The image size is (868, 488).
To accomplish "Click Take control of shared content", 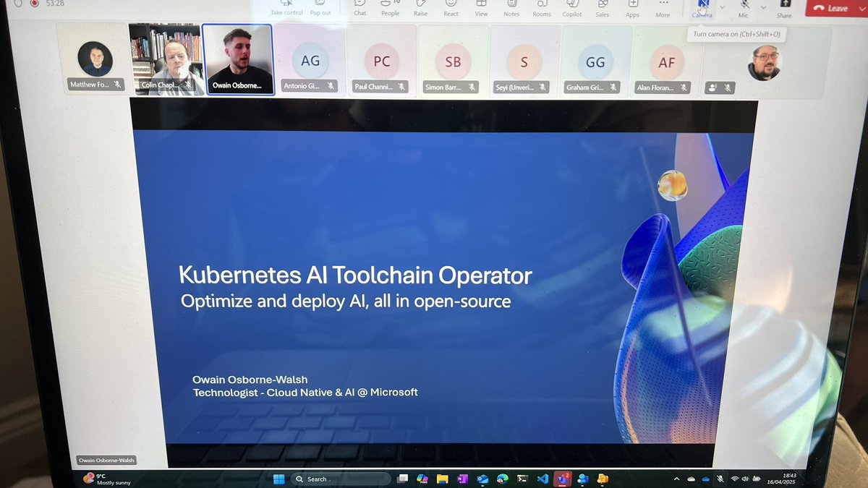I will click(x=286, y=7).
